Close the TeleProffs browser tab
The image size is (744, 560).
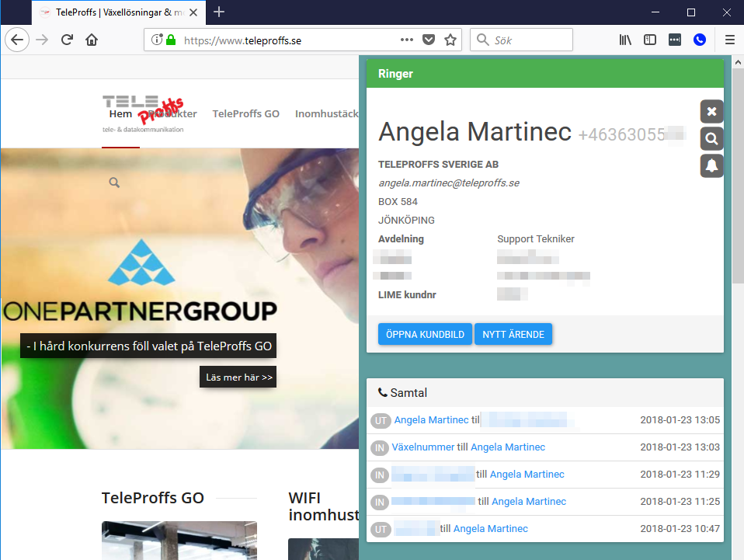(x=193, y=12)
